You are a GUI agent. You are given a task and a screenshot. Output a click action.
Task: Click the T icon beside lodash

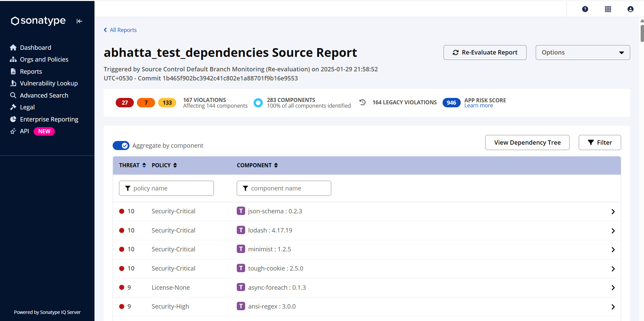pyautogui.click(x=241, y=230)
